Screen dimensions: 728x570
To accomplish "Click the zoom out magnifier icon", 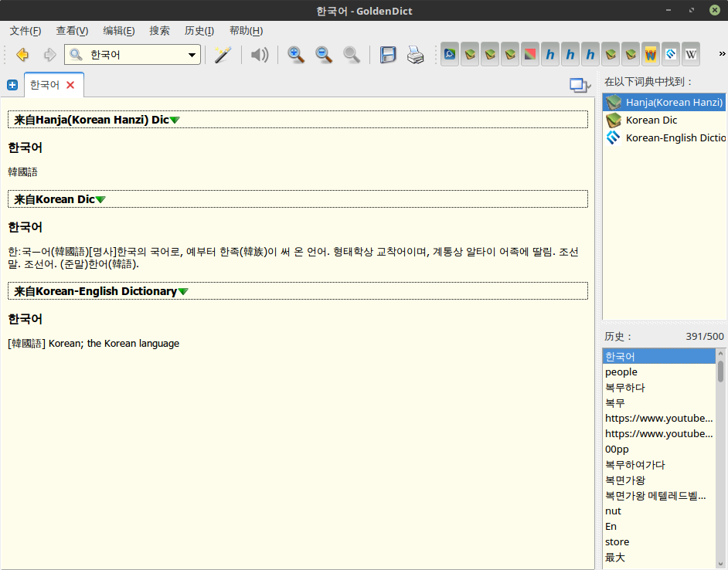I will (324, 54).
